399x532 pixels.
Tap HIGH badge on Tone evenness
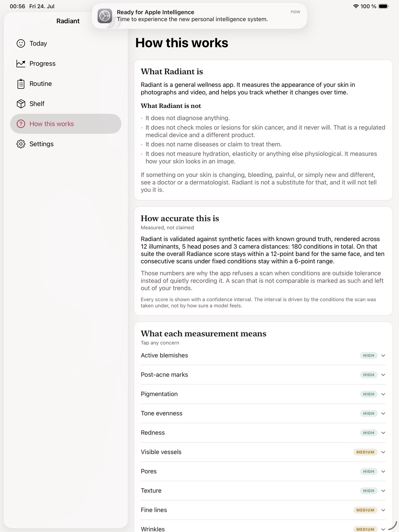[368, 413]
